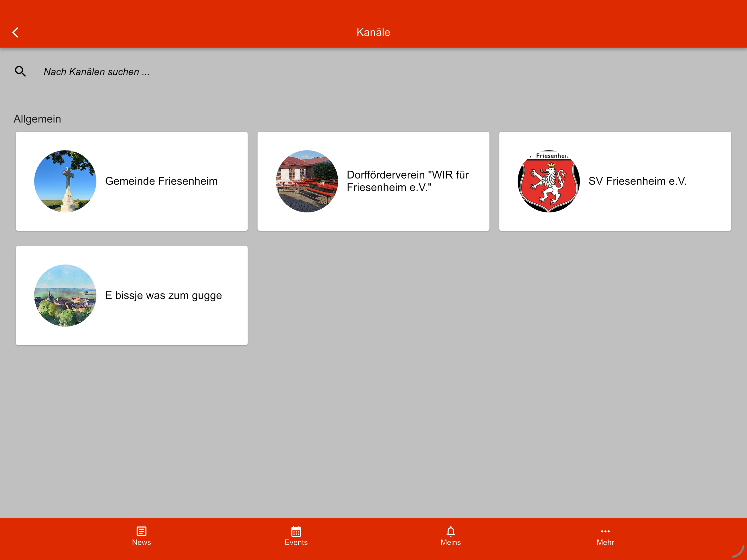Click the beer garden benches thumbnail

307,181
